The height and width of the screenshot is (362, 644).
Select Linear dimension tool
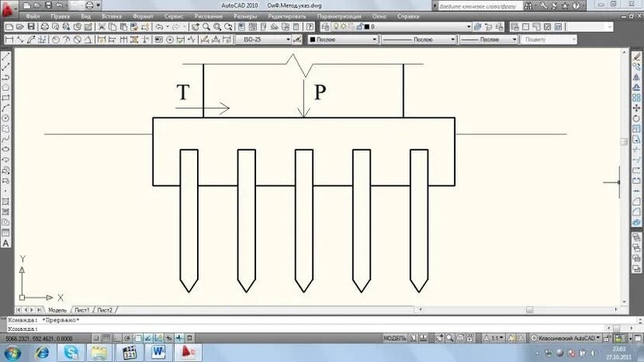(9, 40)
